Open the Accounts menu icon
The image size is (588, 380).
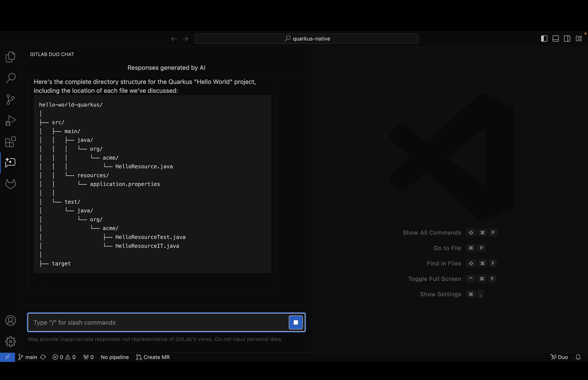[x=10, y=320]
